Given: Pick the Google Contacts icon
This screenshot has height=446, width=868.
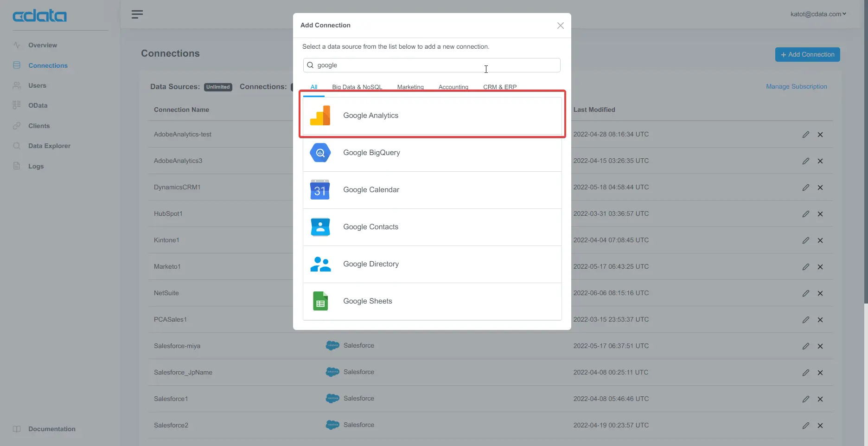Looking at the screenshot, I should coord(320,227).
